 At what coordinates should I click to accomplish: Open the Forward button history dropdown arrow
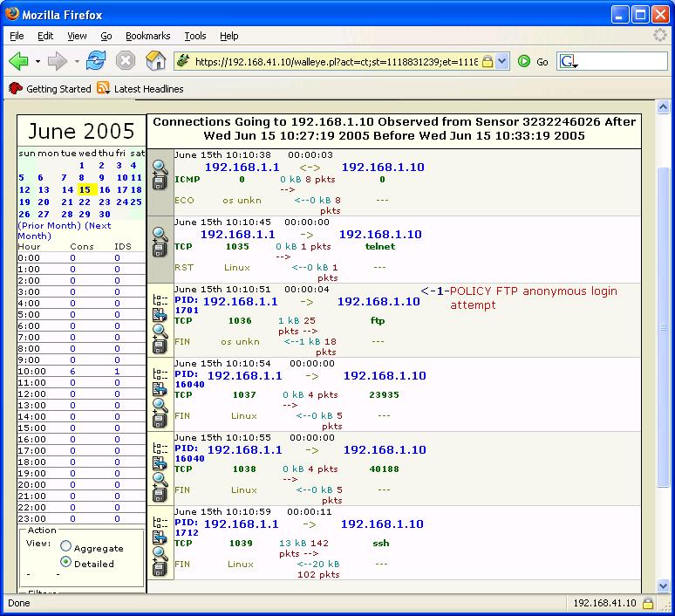[x=77, y=62]
